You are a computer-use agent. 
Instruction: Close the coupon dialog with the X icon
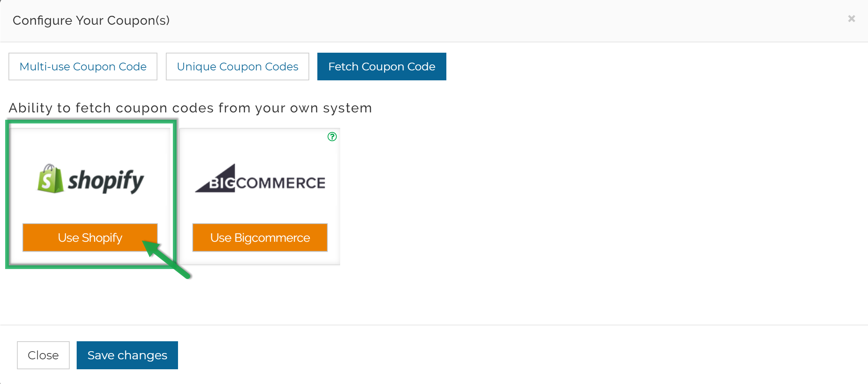pyautogui.click(x=851, y=19)
